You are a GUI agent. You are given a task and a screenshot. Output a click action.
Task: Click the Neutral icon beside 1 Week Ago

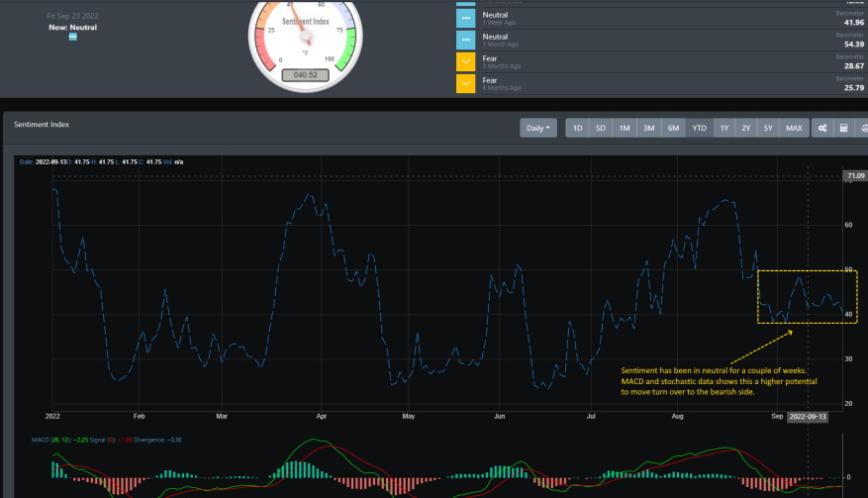tap(466, 18)
